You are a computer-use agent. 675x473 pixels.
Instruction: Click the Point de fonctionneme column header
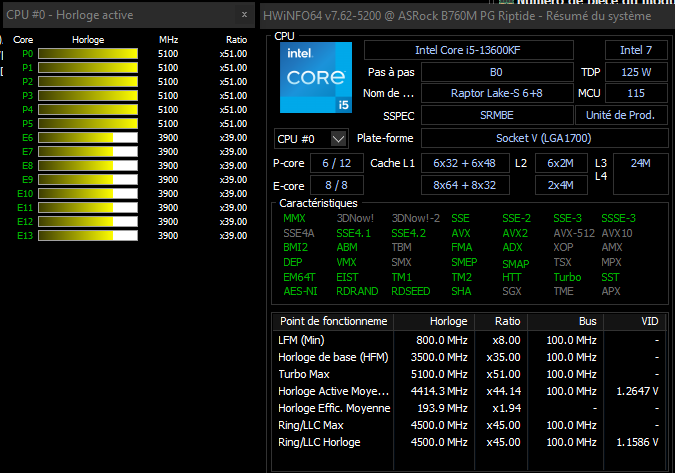tap(333, 321)
